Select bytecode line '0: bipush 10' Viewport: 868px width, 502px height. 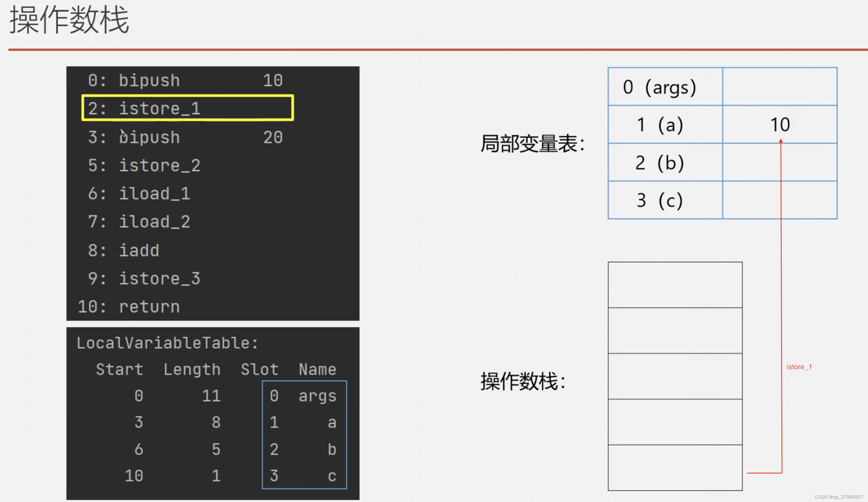(x=185, y=81)
